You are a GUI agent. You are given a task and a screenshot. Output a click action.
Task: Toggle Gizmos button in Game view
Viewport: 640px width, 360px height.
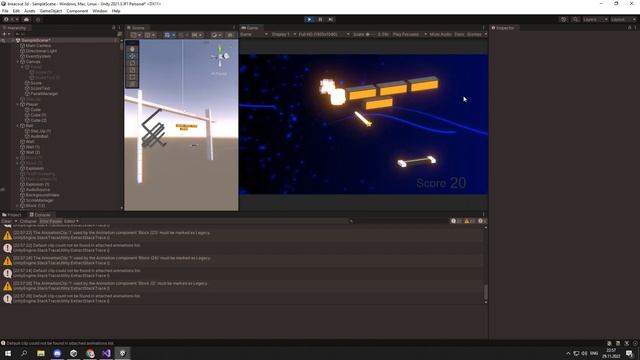click(x=474, y=35)
